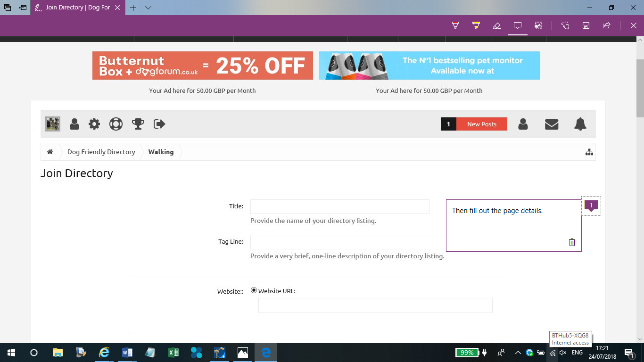
Task: Show hidden system tray icons chevron
Action: click(x=518, y=353)
